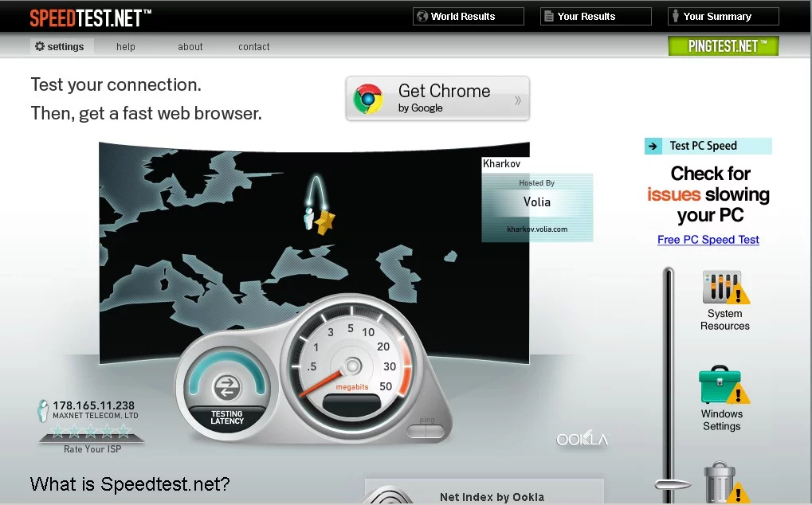Click the user location figure on the map
The width and height of the screenshot is (812, 505).
[x=308, y=217]
